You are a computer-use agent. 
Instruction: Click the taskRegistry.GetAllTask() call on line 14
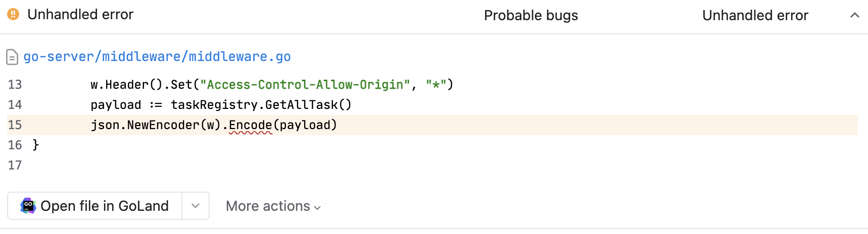click(x=261, y=105)
